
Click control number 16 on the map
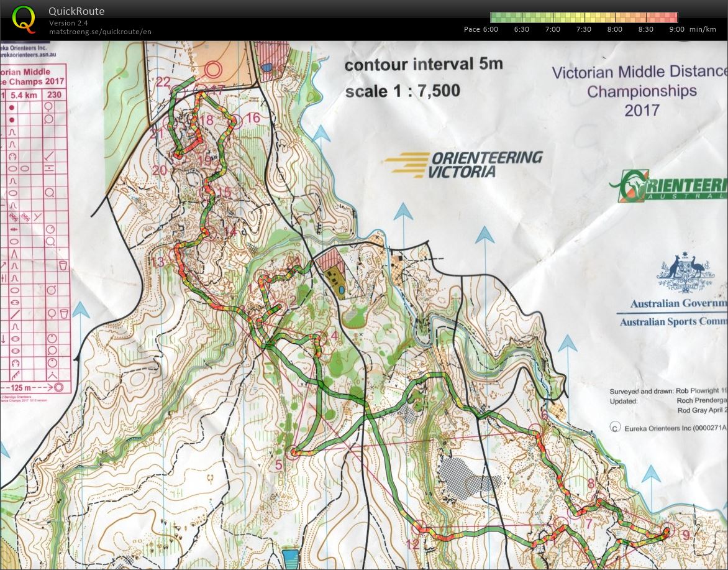252,117
